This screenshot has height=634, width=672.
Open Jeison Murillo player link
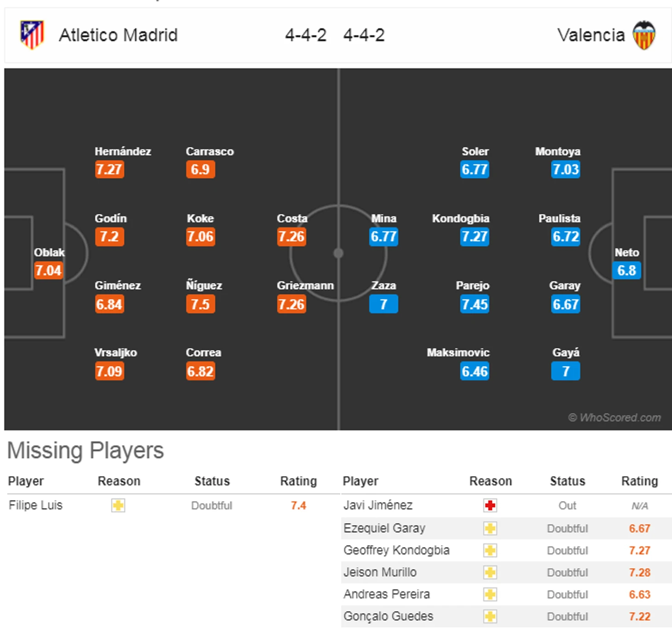click(380, 572)
